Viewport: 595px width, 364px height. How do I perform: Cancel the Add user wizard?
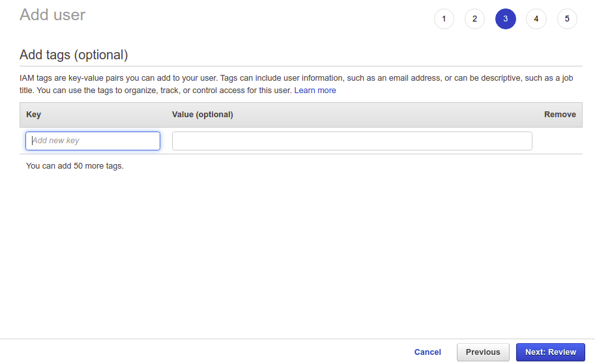(428, 352)
